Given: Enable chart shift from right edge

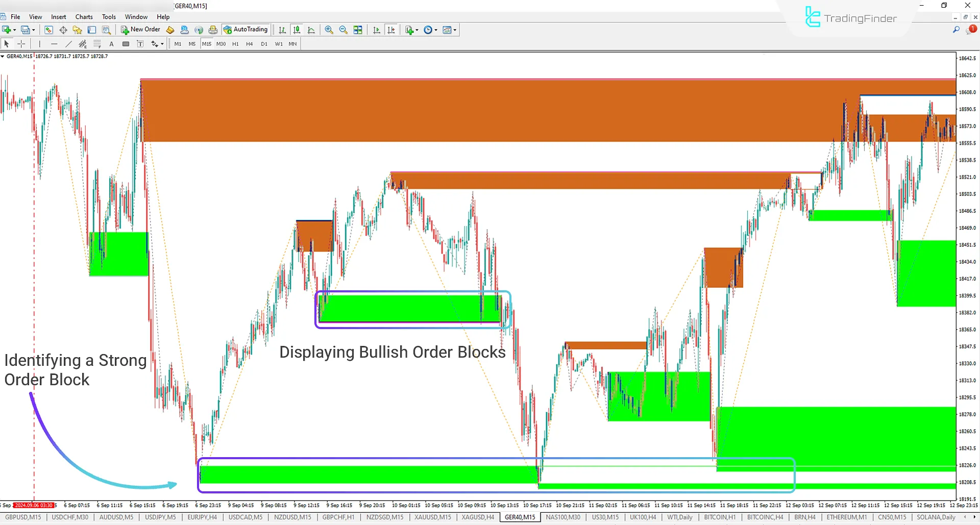Looking at the screenshot, I should [391, 30].
